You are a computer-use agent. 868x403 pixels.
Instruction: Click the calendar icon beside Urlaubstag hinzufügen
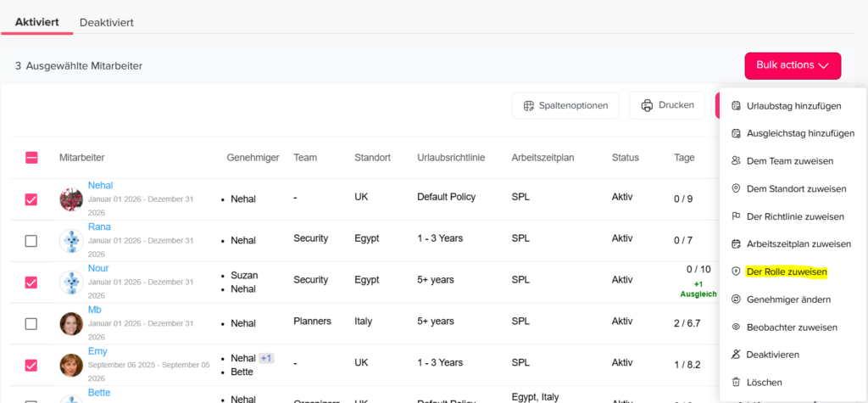pos(736,106)
